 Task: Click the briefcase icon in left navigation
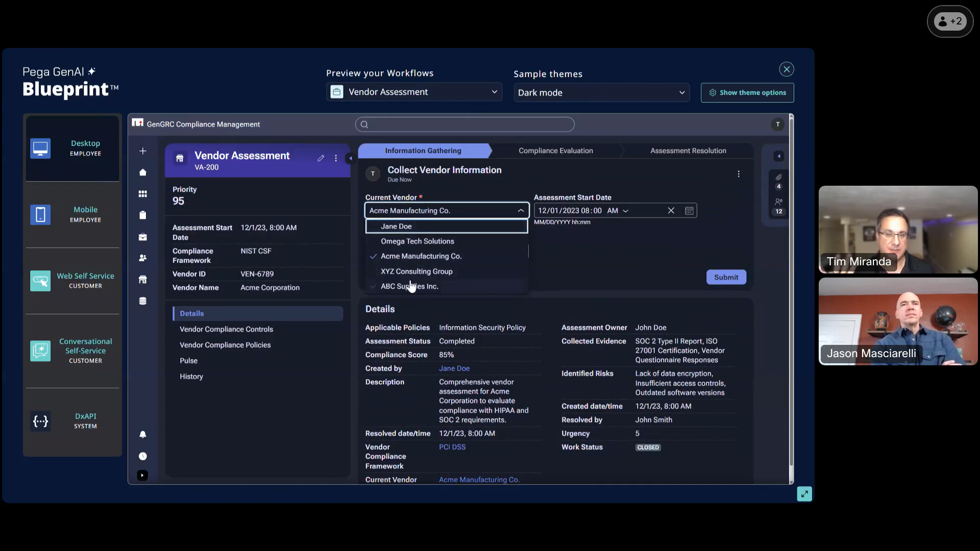tap(143, 237)
